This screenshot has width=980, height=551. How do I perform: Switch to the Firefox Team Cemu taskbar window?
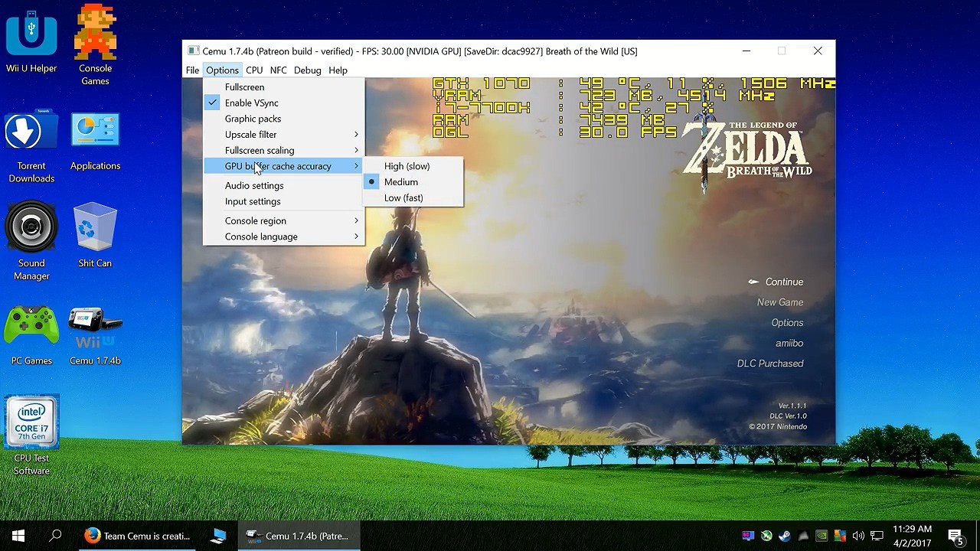[x=138, y=536]
